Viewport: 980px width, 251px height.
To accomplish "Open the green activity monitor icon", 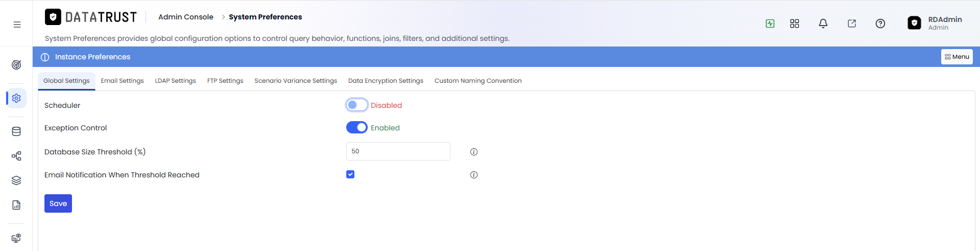I will (x=770, y=24).
